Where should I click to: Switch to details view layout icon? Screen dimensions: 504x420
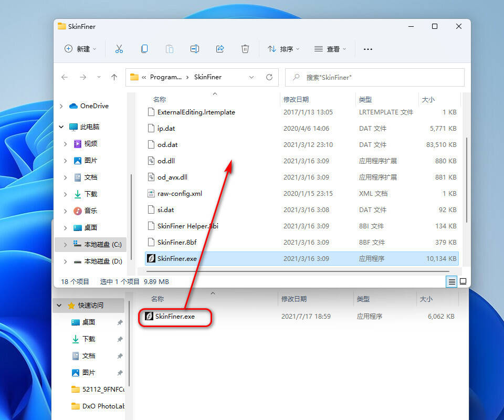[x=451, y=281]
